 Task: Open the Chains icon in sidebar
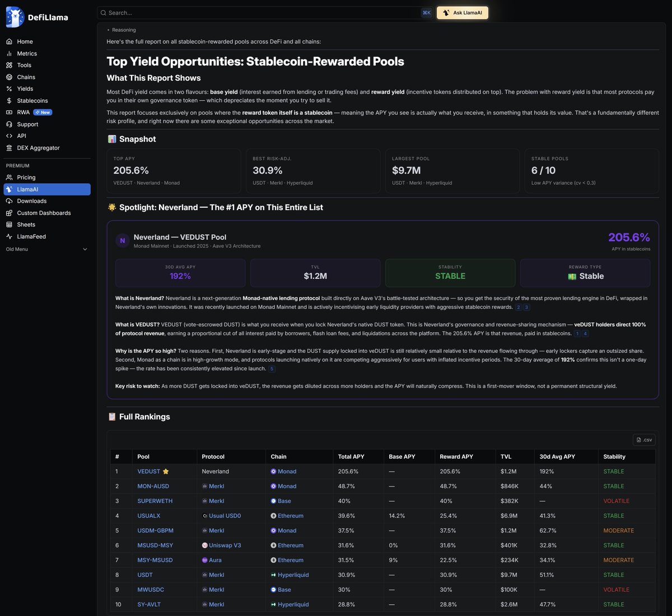(x=9, y=77)
